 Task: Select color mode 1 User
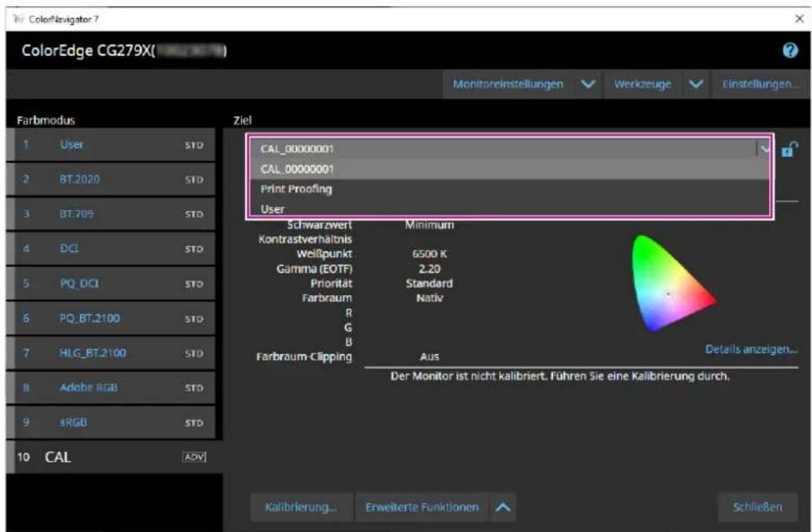point(111,145)
